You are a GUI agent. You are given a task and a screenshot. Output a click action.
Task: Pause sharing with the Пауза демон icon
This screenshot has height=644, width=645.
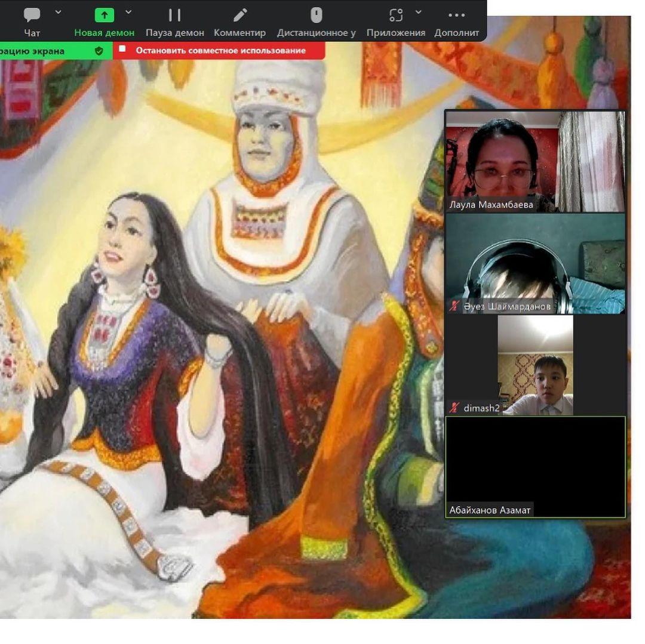[175, 15]
